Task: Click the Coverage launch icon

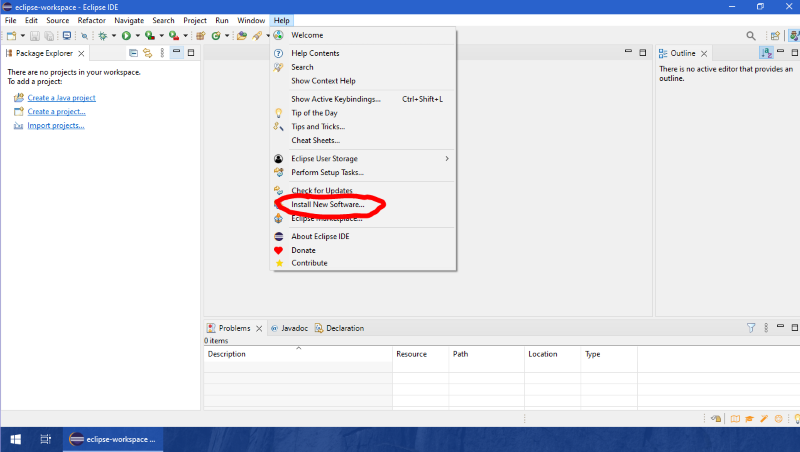Action: (x=149, y=36)
